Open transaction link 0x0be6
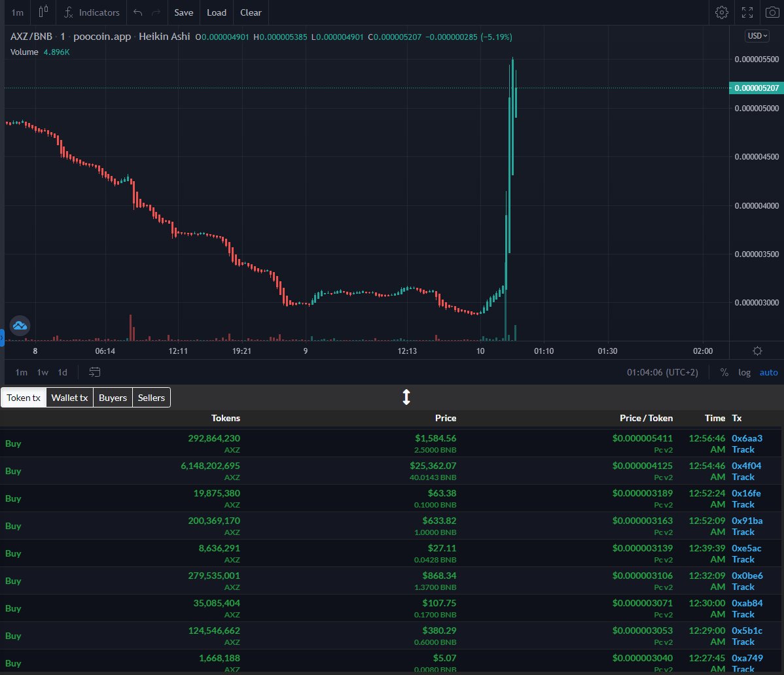784x675 pixels. coord(747,576)
